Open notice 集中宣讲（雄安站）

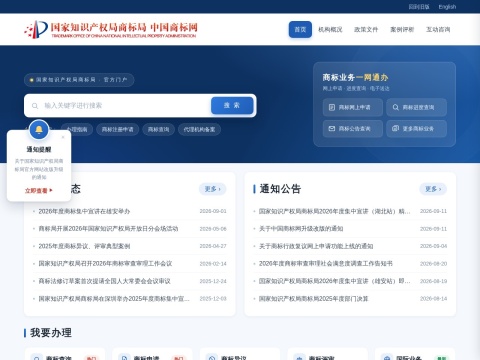click(335, 281)
